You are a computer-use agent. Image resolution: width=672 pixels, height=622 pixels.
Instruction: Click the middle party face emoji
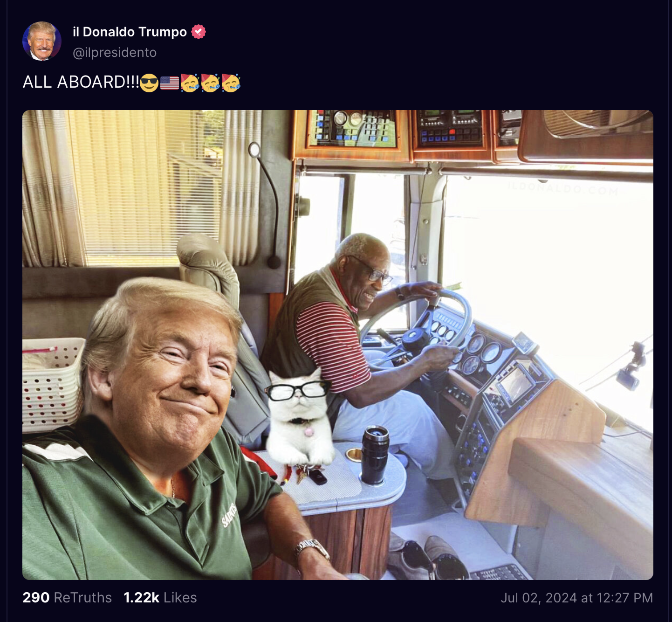point(210,83)
